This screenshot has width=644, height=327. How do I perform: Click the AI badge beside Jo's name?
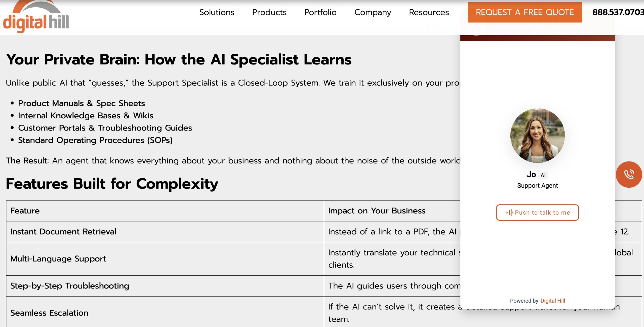pyautogui.click(x=543, y=175)
